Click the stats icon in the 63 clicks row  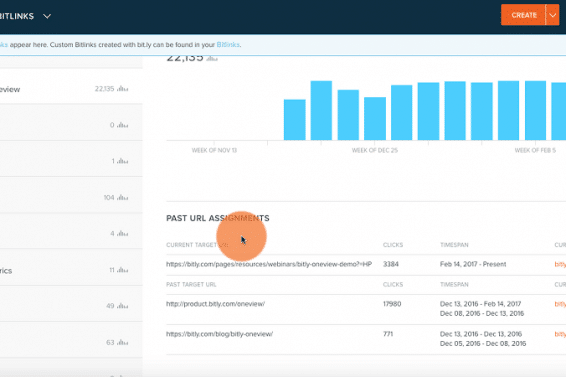123,342
